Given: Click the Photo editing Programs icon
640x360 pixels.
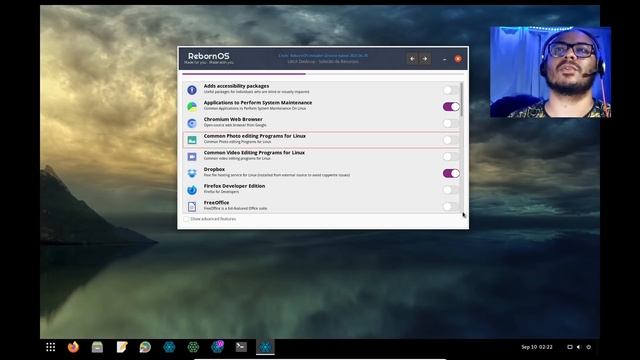Looking at the screenshot, I should (192, 140).
